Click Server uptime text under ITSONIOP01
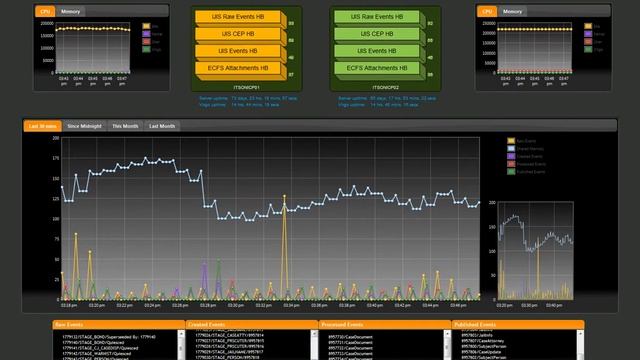Screen dimensions: 640x360 click(248, 98)
